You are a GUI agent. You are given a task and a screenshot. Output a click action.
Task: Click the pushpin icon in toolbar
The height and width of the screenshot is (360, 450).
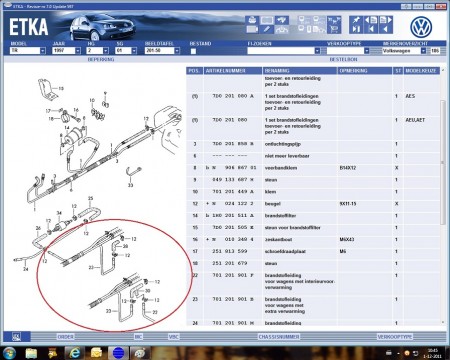(356, 20)
